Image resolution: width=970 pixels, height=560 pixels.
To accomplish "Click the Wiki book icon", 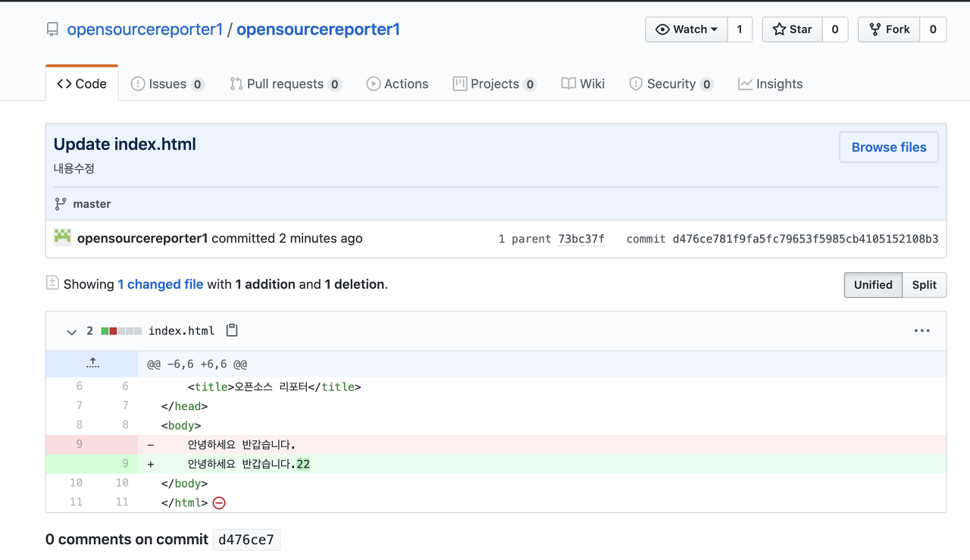I will coord(569,84).
